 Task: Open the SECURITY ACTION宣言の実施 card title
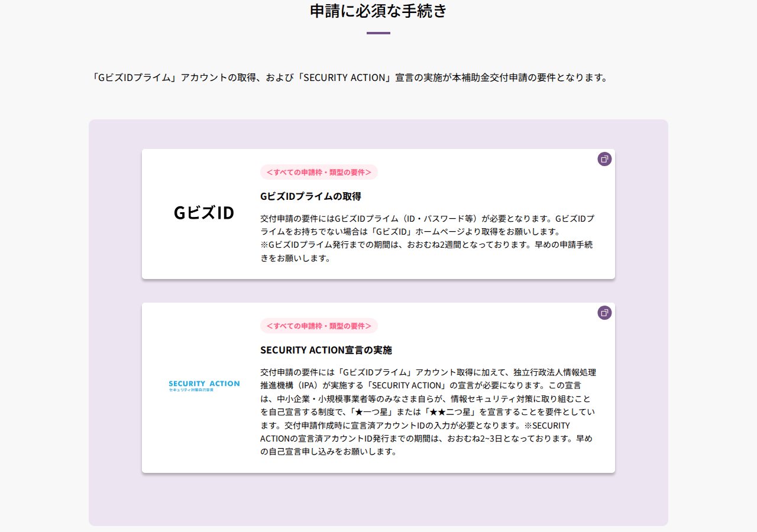click(x=326, y=350)
